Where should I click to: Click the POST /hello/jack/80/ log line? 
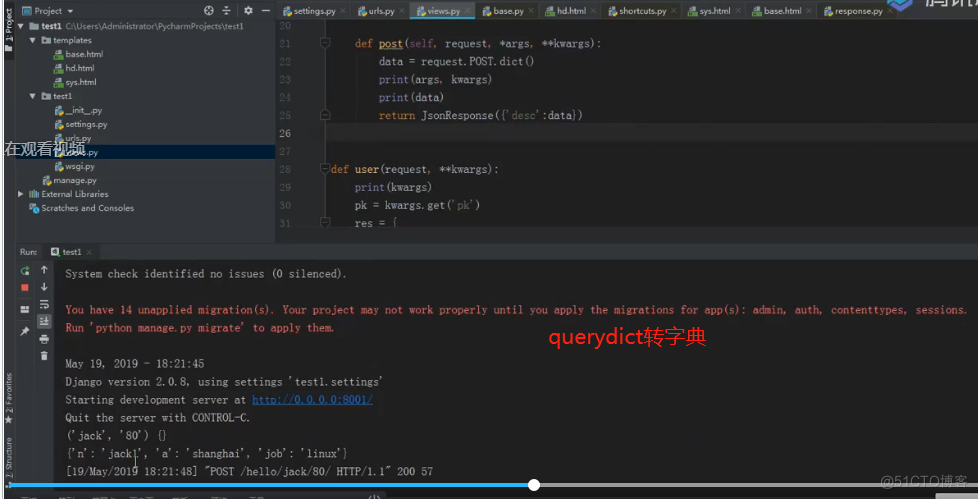[249, 472]
